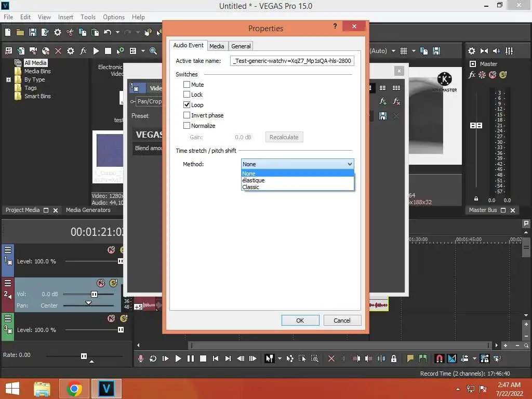Enable the Mute checkbox
This screenshot has width=532, height=399.
[187, 85]
